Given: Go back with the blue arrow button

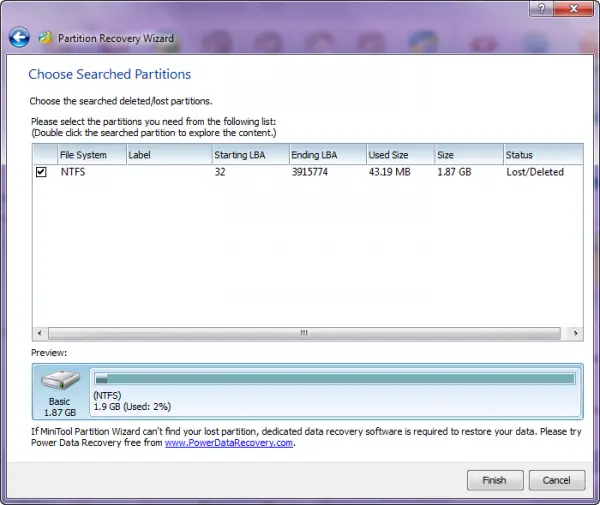Looking at the screenshot, I should [19, 37].
